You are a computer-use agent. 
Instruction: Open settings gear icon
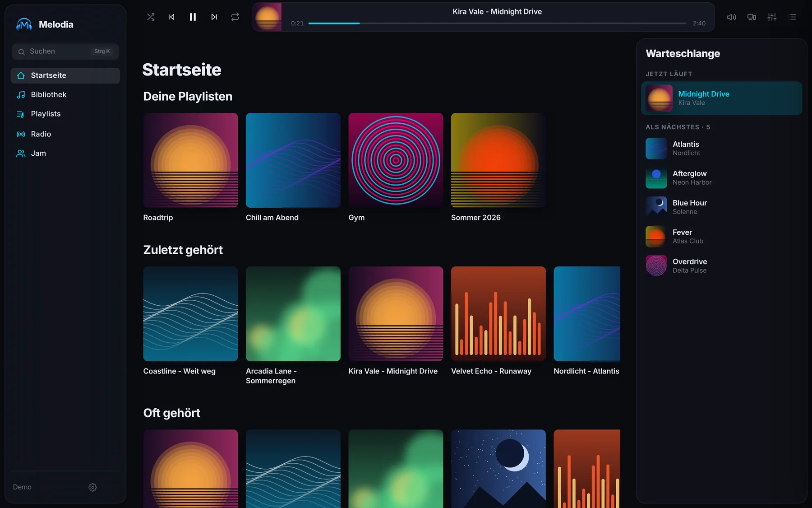pyautogui.click(x=92, y=487)
